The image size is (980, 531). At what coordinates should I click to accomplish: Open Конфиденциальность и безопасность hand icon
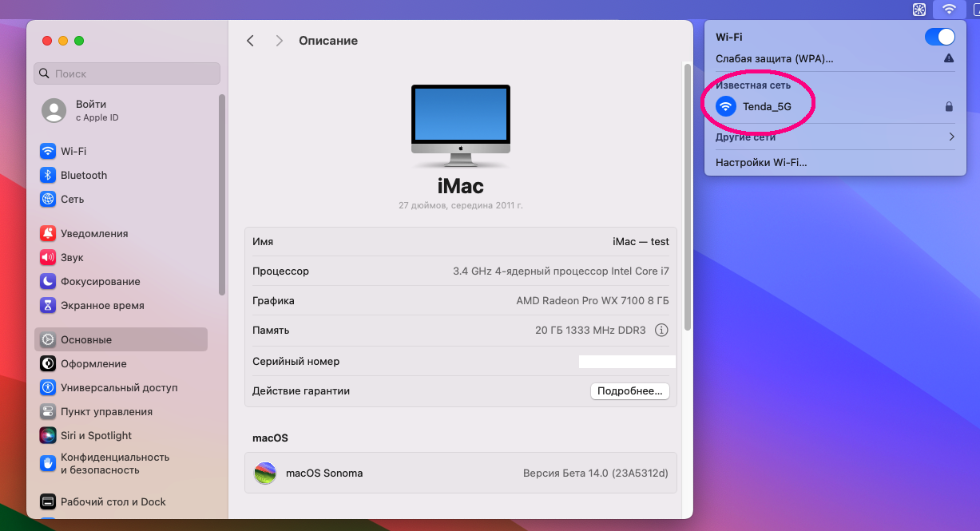[x=48, y=463]
